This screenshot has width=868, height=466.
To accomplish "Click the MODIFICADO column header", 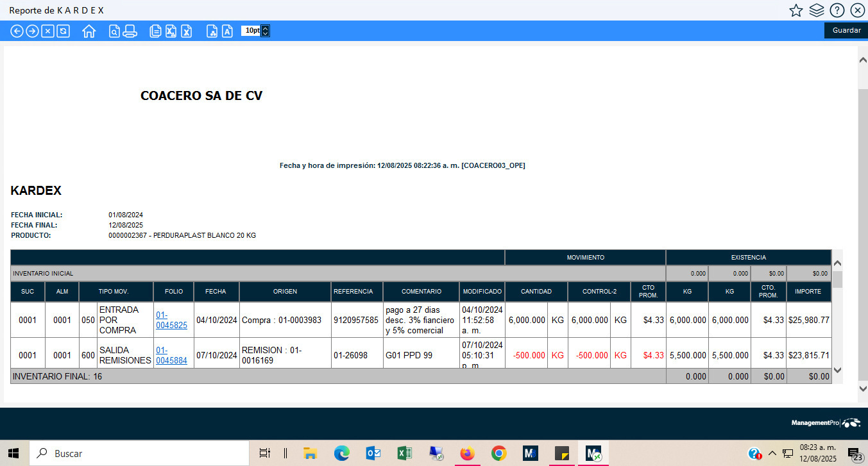I will [x=482, y=292].
